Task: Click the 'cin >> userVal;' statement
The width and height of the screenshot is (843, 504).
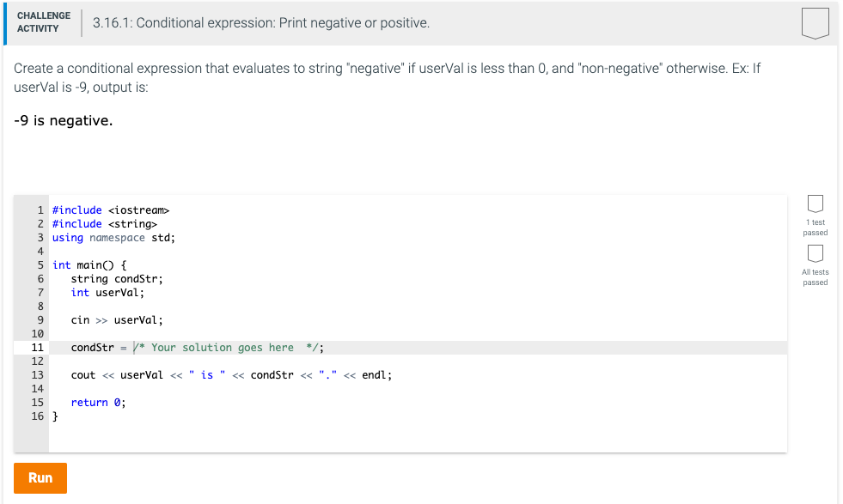Action: click(x=108, y=319)
